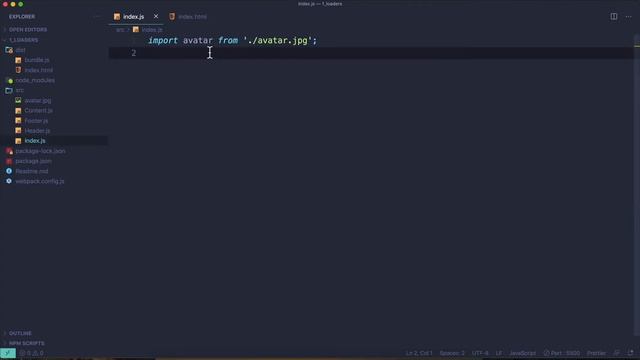The height and width of the screenshot is (360, 640).
Task: Open Content.js in the file tree
Action: tap(38, 111)
